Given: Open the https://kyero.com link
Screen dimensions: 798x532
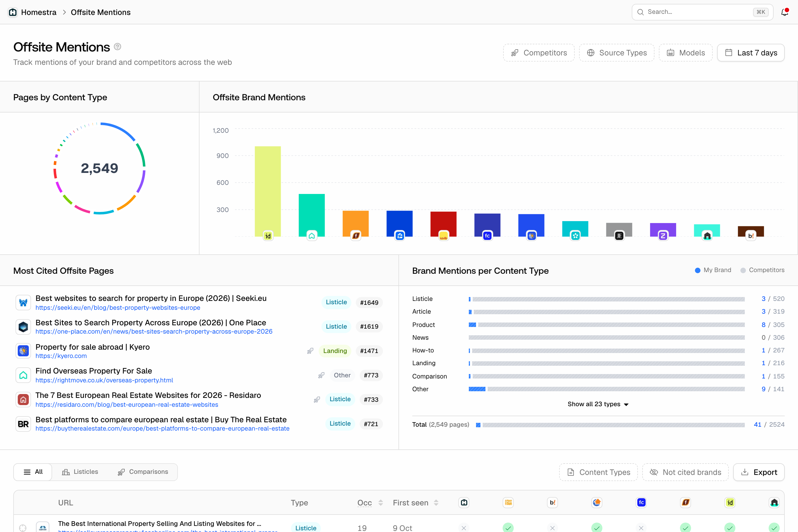Looking at the screenshot, I should click(x=61, y=356).
